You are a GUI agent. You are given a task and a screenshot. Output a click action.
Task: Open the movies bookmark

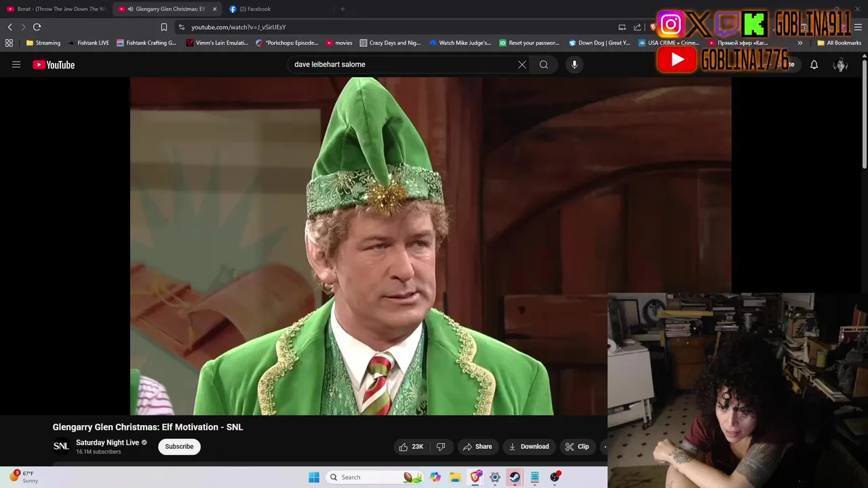coord(339,43)
